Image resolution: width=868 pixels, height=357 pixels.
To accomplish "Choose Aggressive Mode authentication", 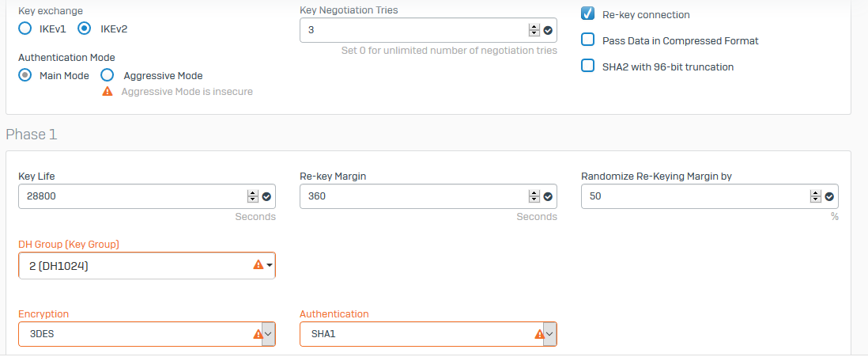I will pyautogui.click(x=108, y=75).
